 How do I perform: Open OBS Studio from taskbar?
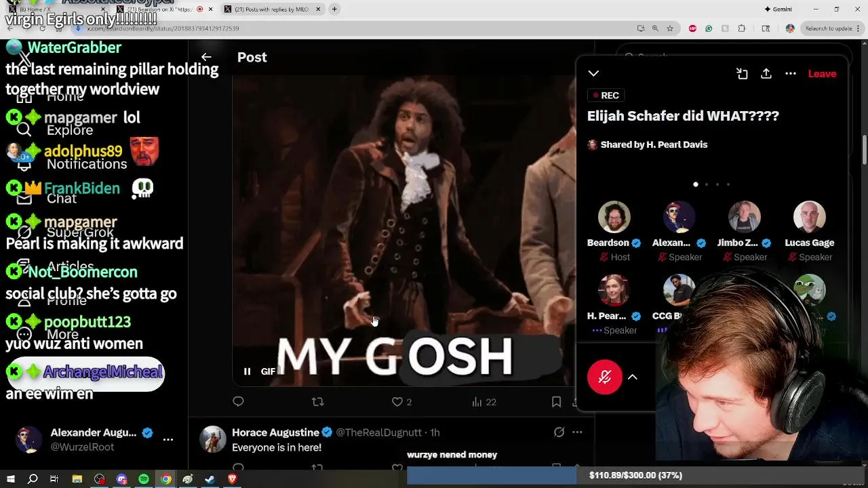(100, 479)
